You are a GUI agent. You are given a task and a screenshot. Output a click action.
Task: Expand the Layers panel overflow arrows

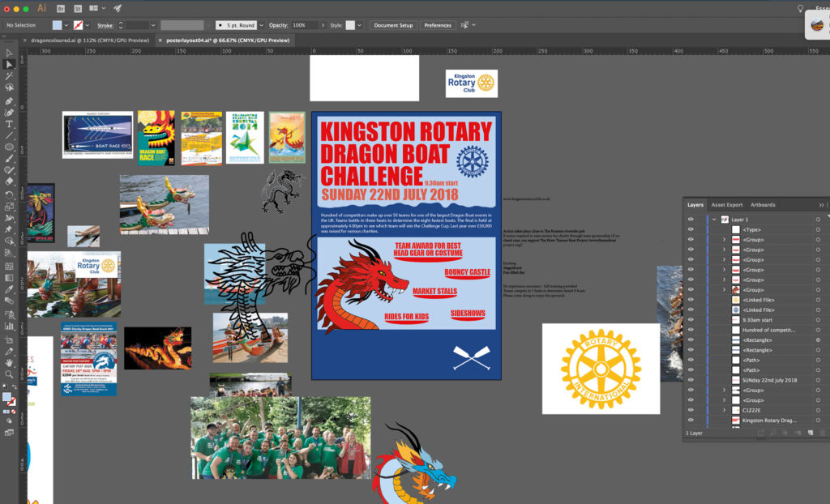pos(822,205)
